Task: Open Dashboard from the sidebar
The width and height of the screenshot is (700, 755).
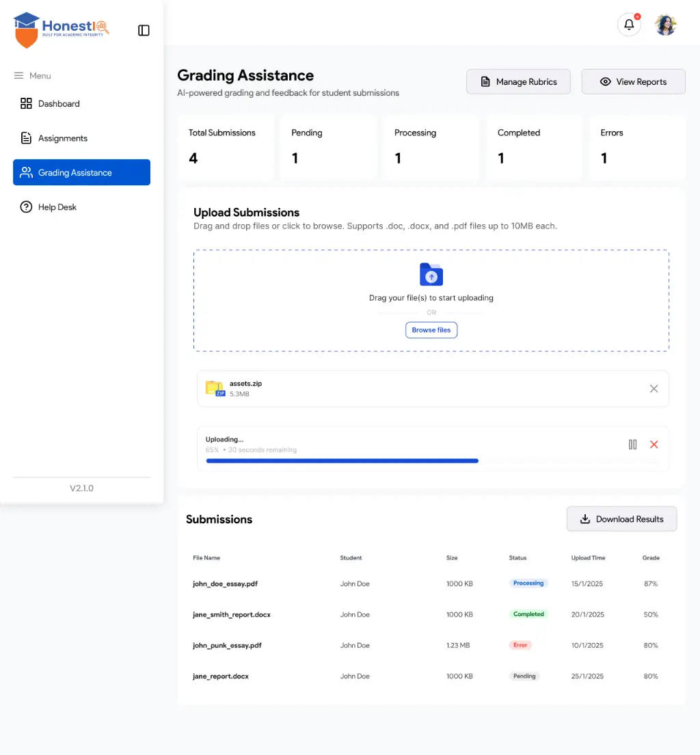Action: (59, 104)
